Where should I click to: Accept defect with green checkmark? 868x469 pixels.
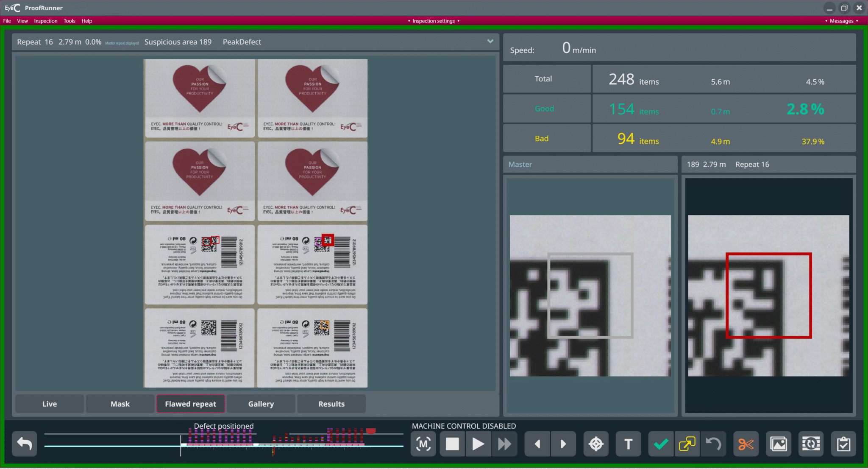[661, 444]
